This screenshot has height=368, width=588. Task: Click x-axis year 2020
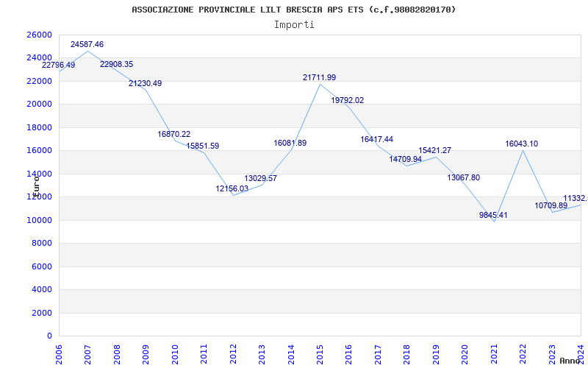(465, 355)
